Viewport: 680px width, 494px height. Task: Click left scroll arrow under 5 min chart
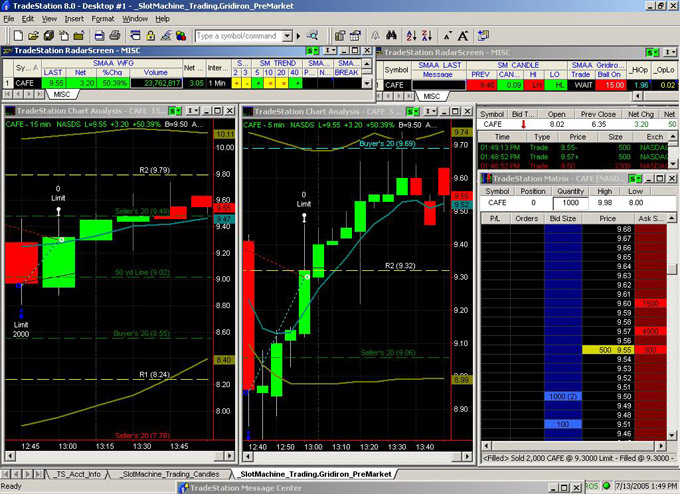(x=248, y=456)
